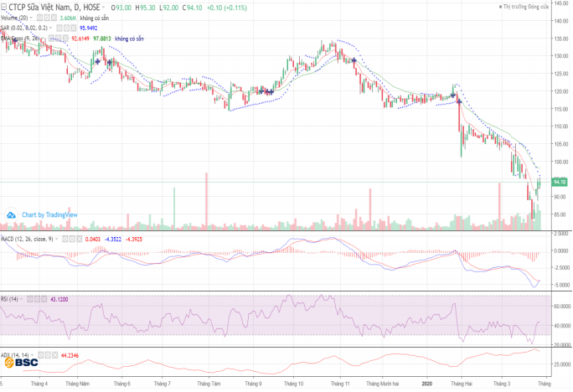Click the Tháng 10 label on time axis
The width and height of the screenshot is (573, 392).
293,384
